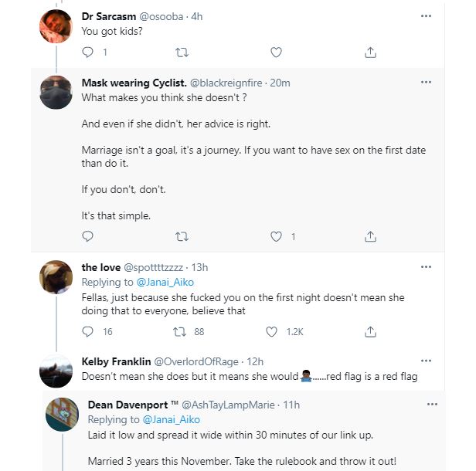The width and height of the screenshot is (476, 471).
Task: Open more menu on Mask wearing Cyclist's tweet
Action: (x=426, y=82)
